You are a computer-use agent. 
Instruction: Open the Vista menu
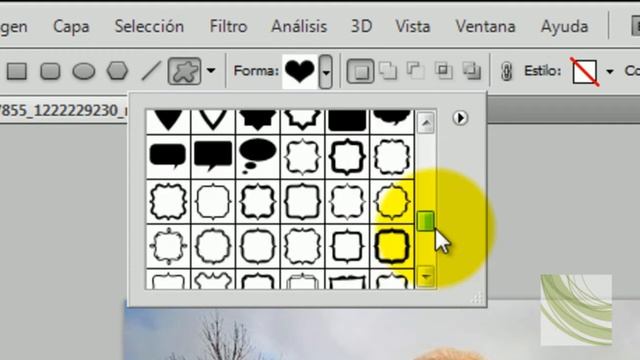coord(412,27)
